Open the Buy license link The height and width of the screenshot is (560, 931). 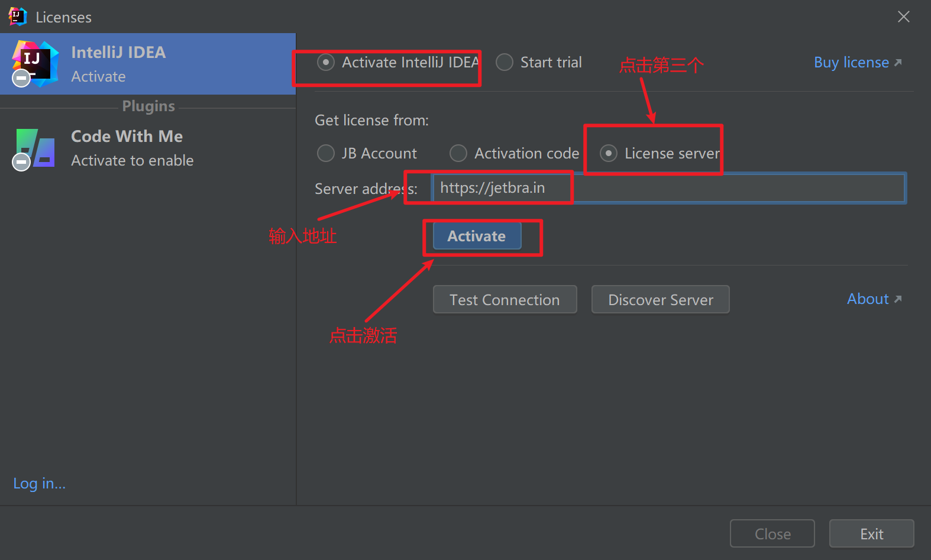[858, 62]
